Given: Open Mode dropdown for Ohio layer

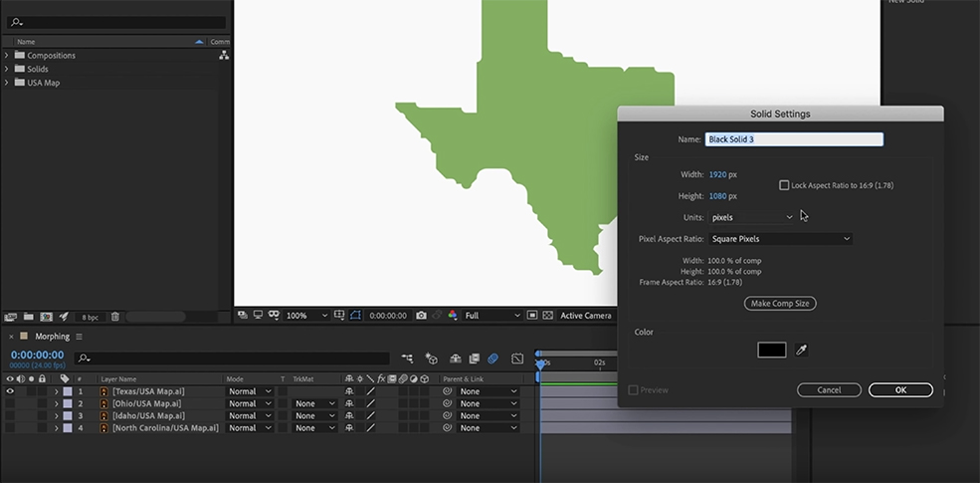Looking at the screenshot, I should [250, 403].
